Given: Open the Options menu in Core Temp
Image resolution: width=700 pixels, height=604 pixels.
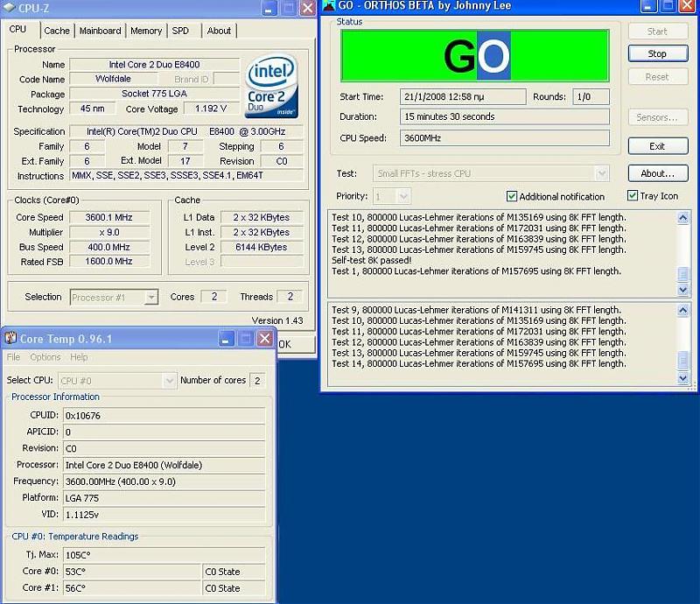Looking at the screenshot, I should [45, 357].
